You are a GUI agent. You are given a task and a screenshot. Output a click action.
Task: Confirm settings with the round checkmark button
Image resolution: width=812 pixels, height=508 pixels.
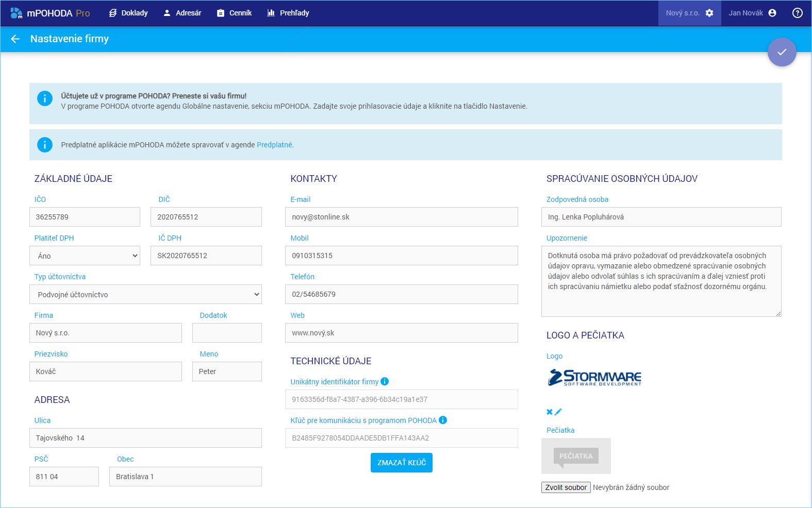coord(782,52)
